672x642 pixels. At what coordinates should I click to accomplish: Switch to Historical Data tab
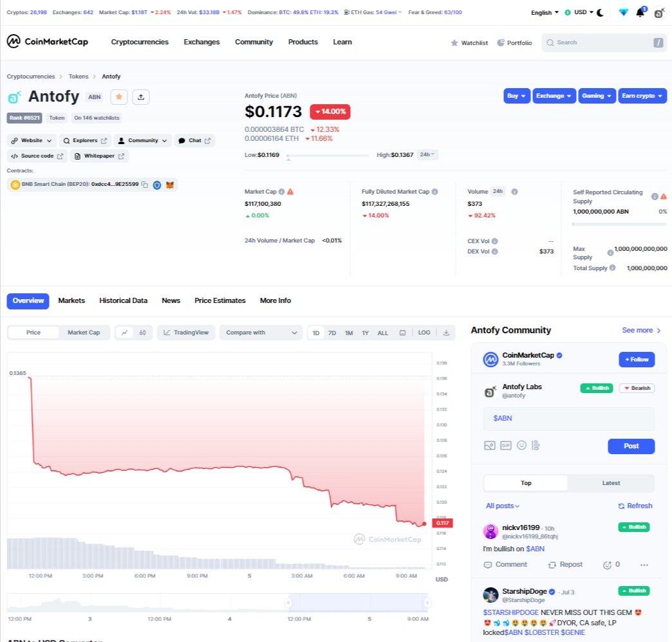coord(124,300)
